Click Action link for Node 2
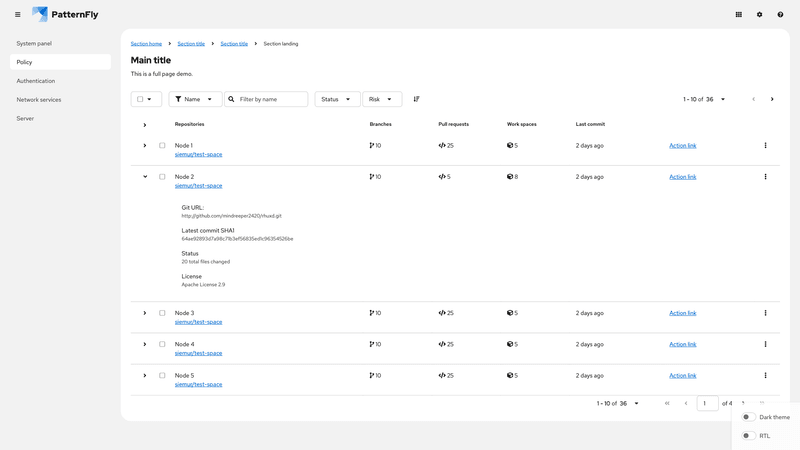800x450 pixels. pyautogui.click(x=683, y=177)
